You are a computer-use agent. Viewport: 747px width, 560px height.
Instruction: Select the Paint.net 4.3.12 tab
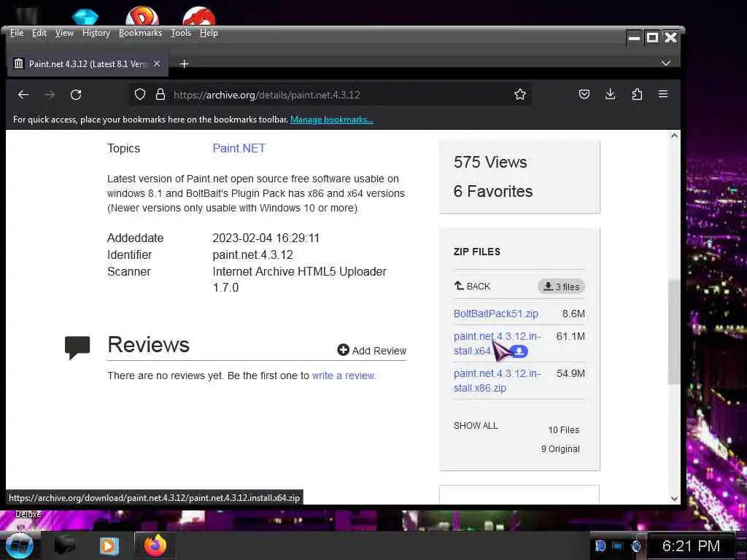(x=88, y=64)
